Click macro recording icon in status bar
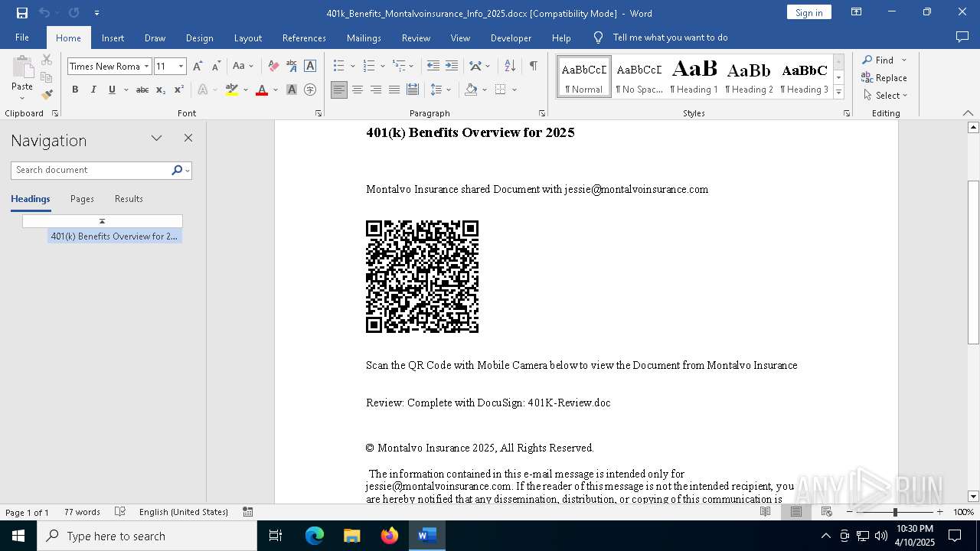The width and height of the screenshot is (980, 551). tap(248, 512)
